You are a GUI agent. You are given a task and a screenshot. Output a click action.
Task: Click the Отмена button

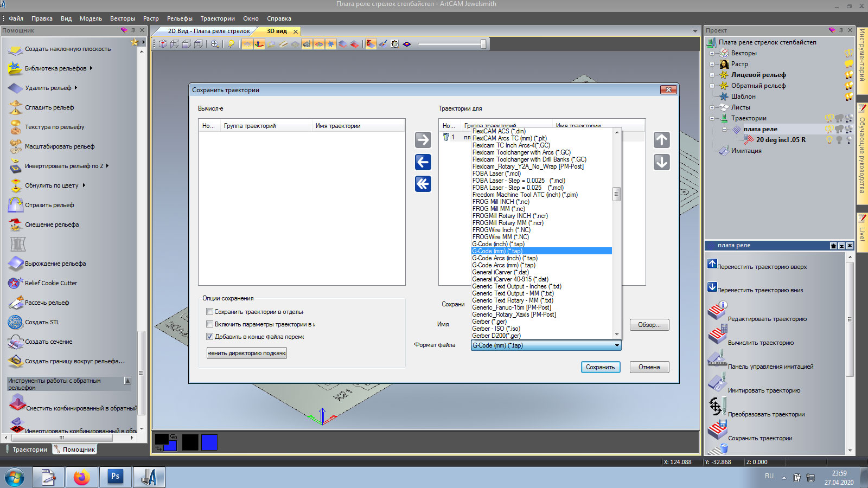click(x=649, y=367)
